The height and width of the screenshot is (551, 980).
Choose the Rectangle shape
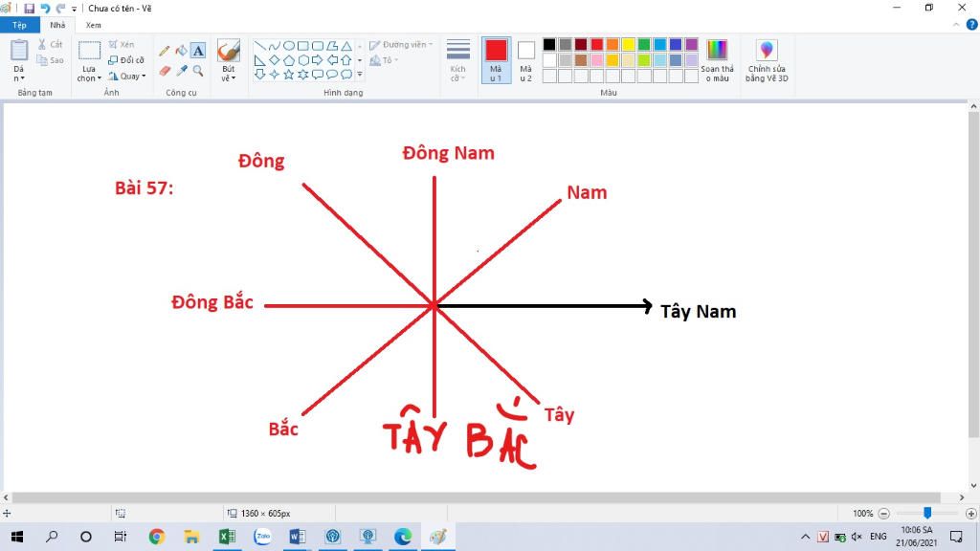click(x=302, y=46)
